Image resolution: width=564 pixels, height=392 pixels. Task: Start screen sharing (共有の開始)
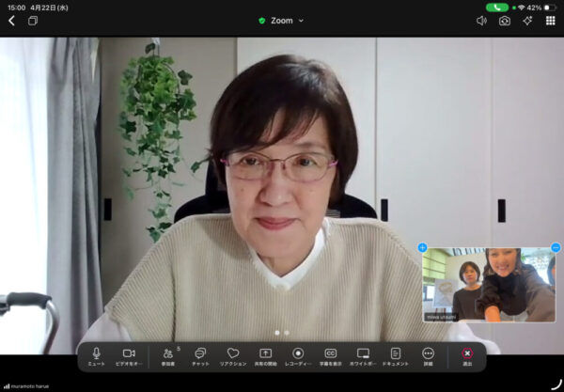coord(266,354)
